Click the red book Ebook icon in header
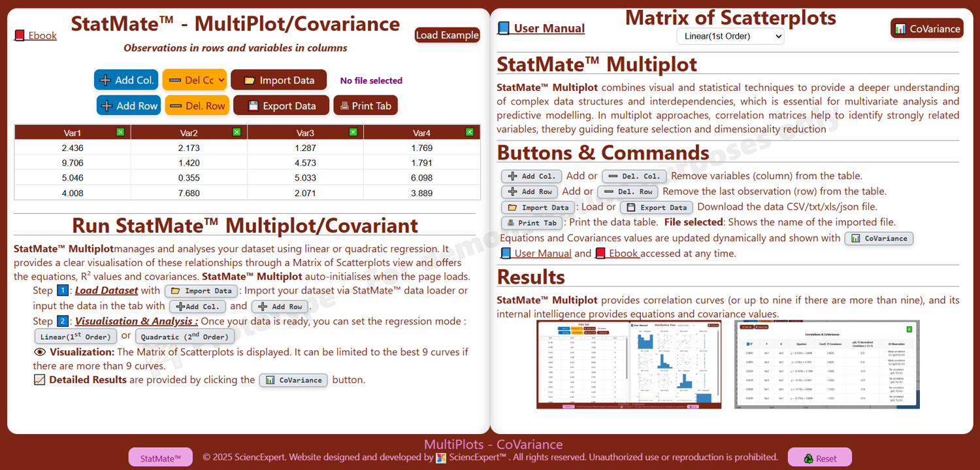Image resolution: width=980 pixels, height=470 pixels. (x=20, y=35)
